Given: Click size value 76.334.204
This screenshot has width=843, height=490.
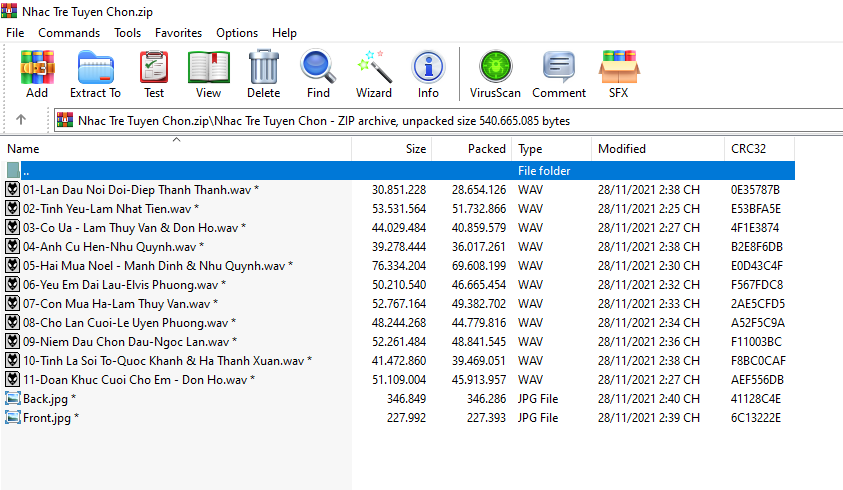Looking at the screenshot, I should click(399, 266).
